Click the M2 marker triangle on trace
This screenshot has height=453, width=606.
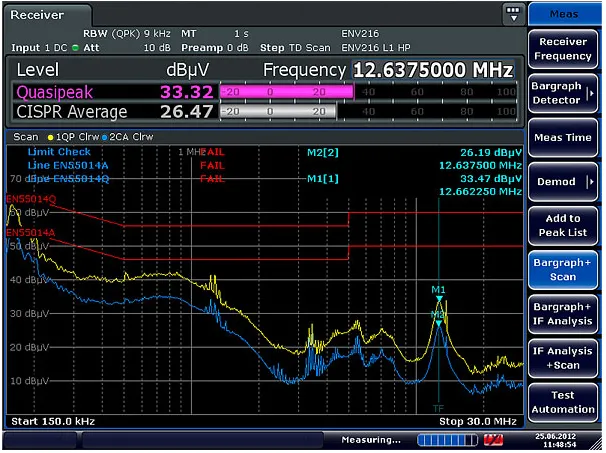[x=439, y=323]
